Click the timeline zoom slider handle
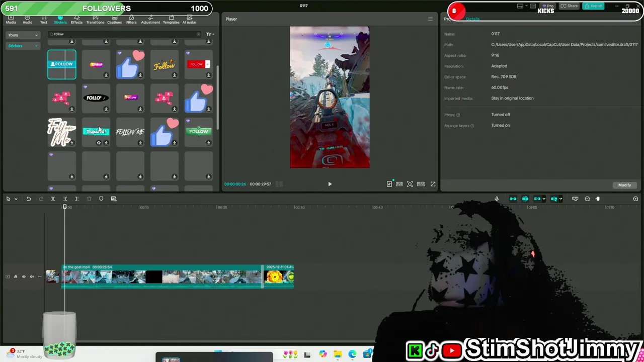Image resolution: width=644 pixels, height=362 pixels. pyautogui.click(x=598, y=199)
